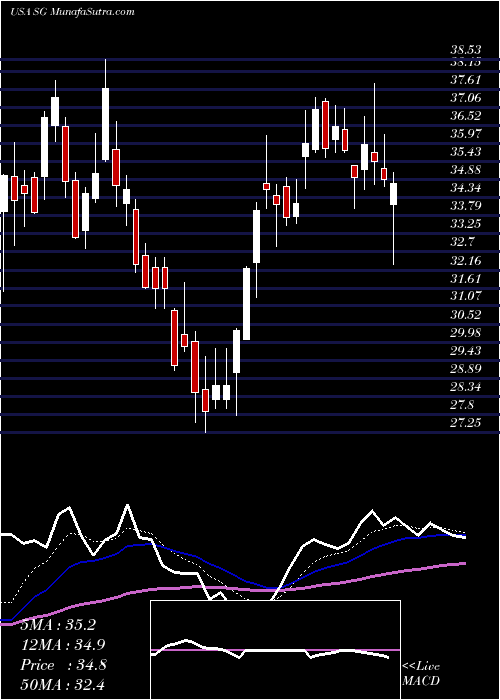Screen dimensions: 500x700
Task: Click the 28.89 price axis label
Action: [x=466, y=369]
